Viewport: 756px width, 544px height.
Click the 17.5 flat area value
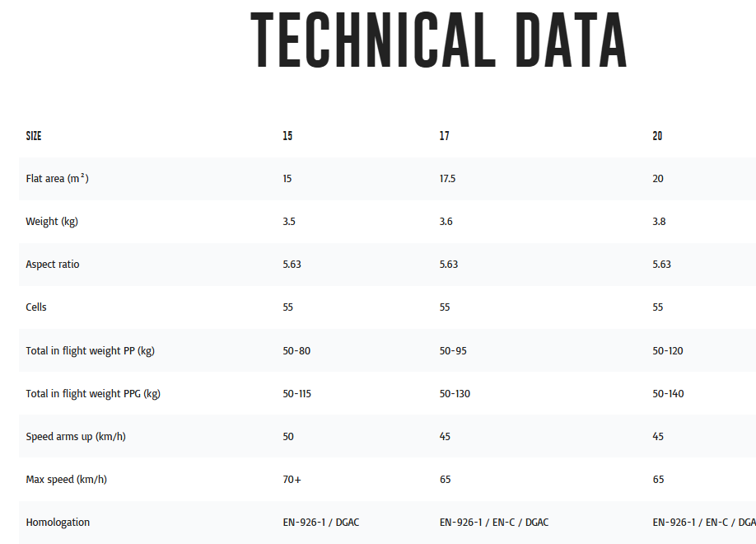click(448, 179)
